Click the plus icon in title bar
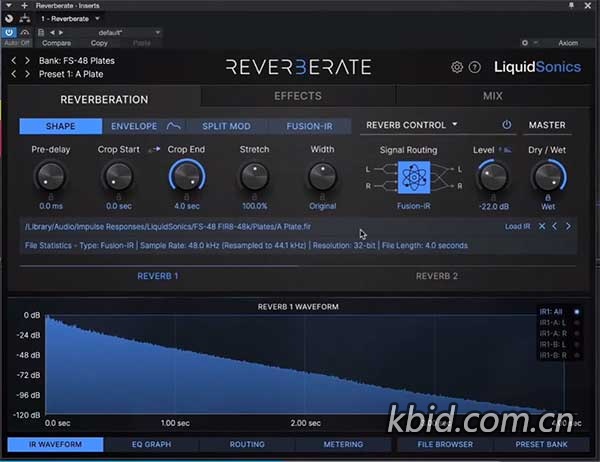The image size is (600, 462). pyautogui.click(x=24, y=5)
